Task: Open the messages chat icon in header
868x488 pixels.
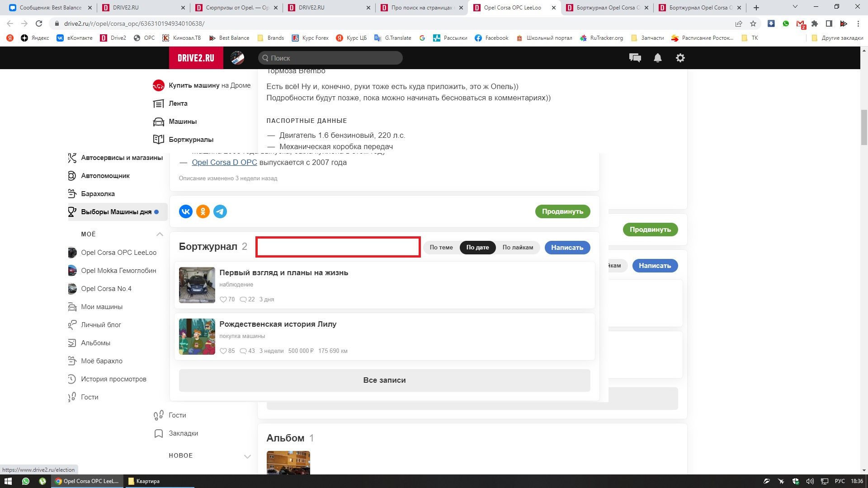Action: [635, 58]
